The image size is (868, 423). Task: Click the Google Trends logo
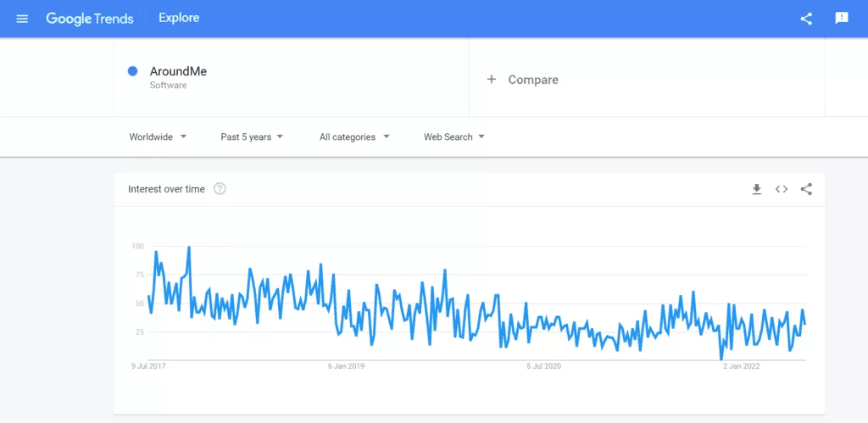pyautogui.click(x=90, y=19)
